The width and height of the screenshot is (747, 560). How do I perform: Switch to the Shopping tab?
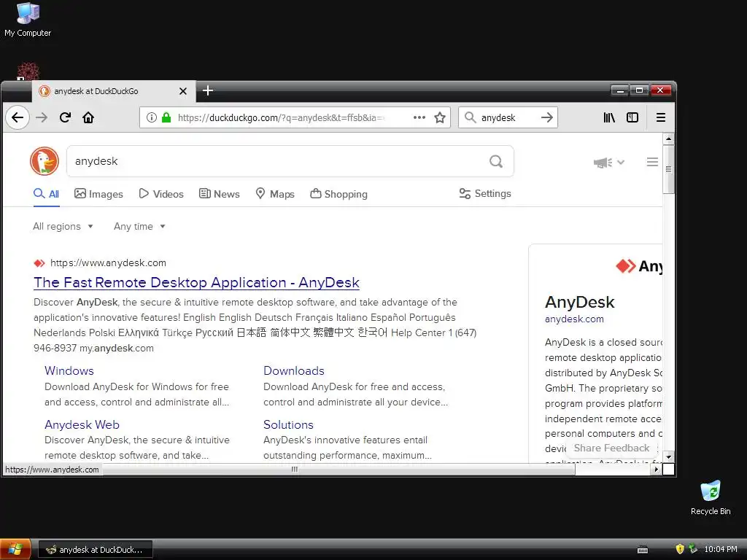338,194
